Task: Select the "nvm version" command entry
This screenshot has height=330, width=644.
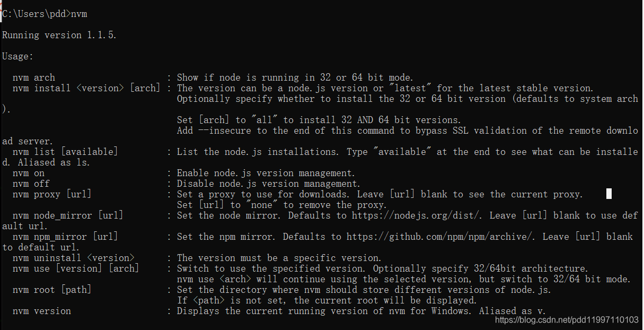Action: tap(42, 311)
